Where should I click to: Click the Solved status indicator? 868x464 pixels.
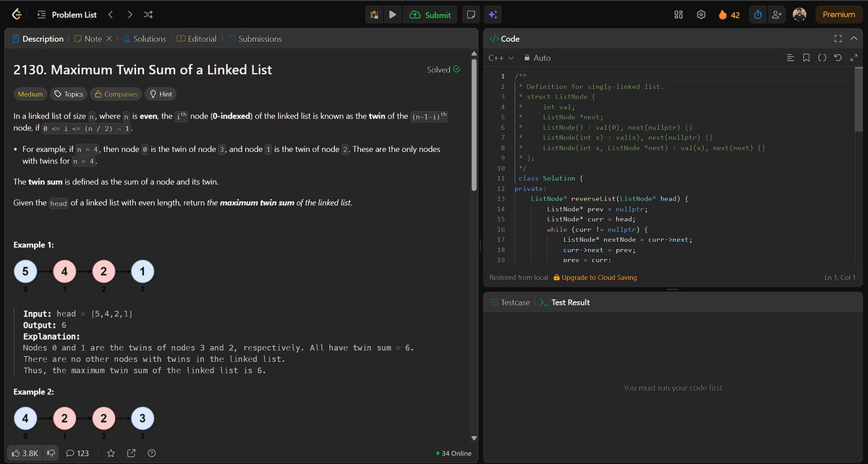(x=443, y=69)
